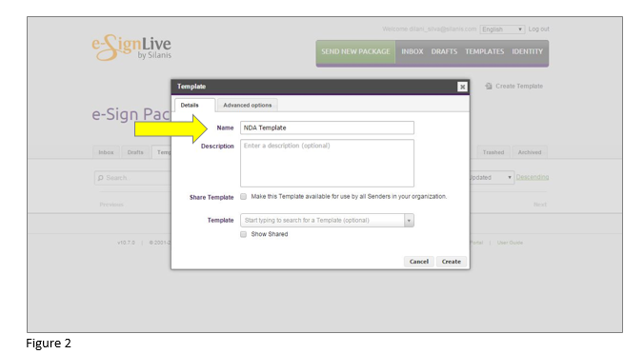Screen dimensions: 644x354
Task: Check the Show Shared box
Action: (x=244, y=234)
